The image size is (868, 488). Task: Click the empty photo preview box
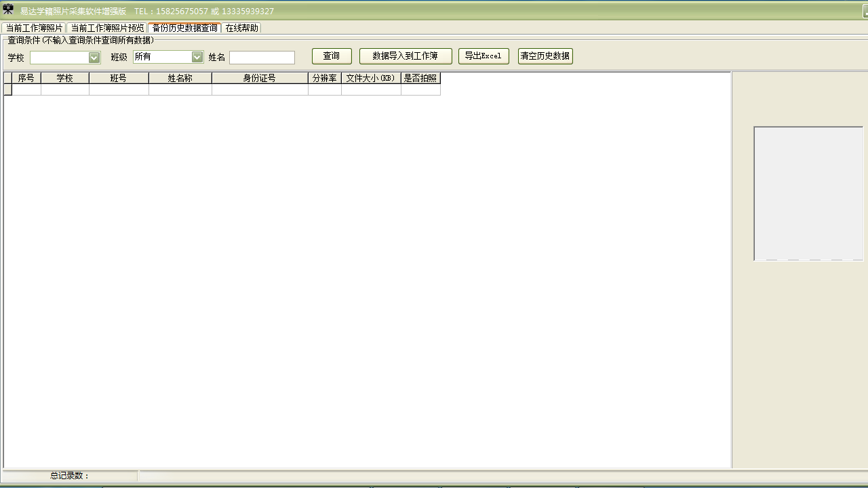pos(808,193)
